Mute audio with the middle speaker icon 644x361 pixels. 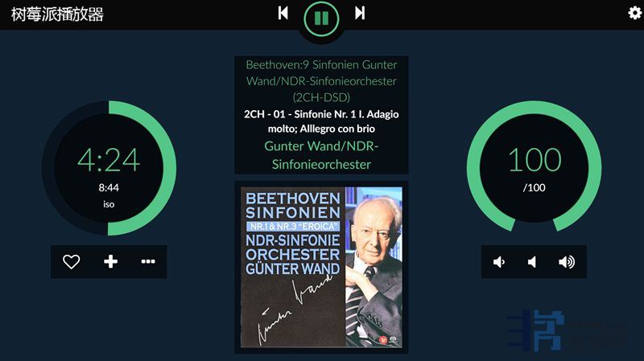pos(532,262)
